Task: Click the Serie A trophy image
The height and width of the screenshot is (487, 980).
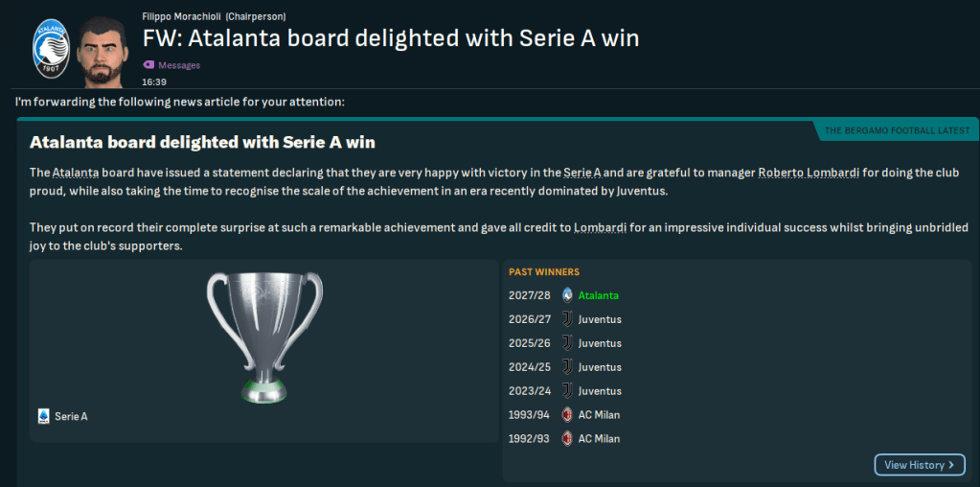Action: [264, 335]
